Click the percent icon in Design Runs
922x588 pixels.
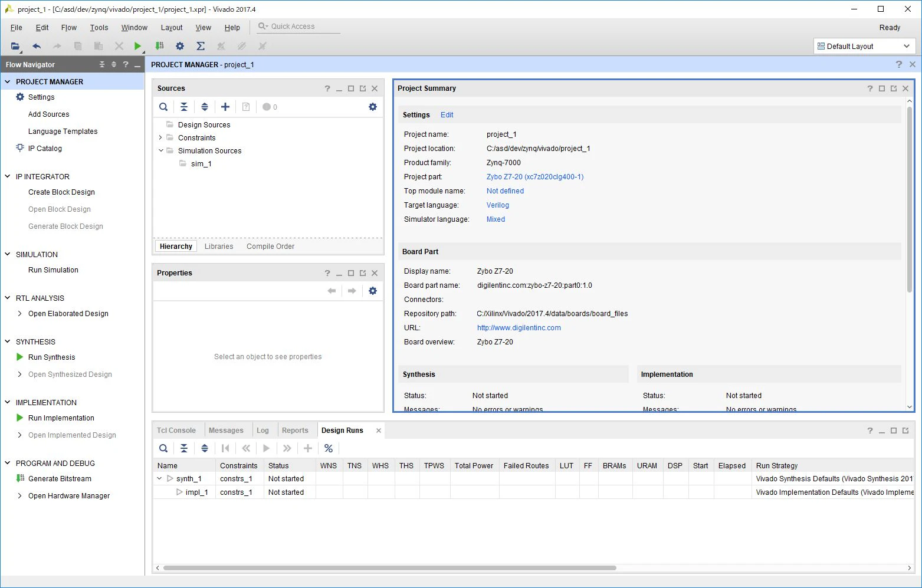pos(329,448)
